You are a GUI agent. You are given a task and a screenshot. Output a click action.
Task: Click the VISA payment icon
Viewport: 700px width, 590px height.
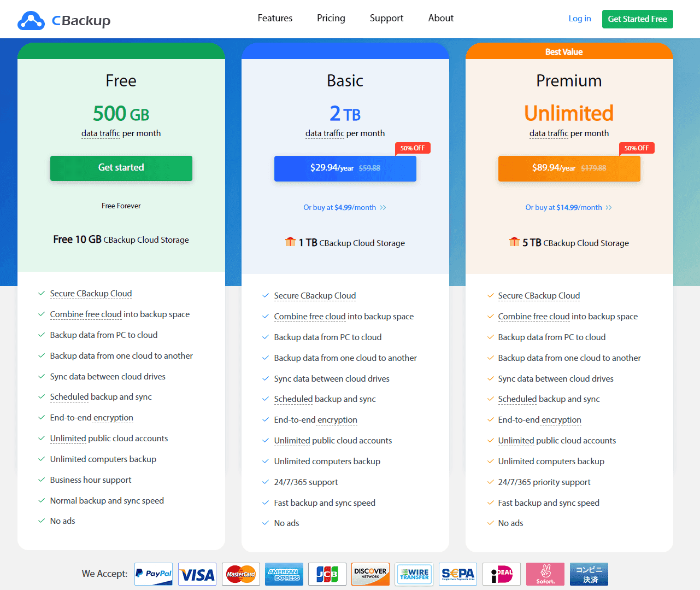[x=197, y=574]
